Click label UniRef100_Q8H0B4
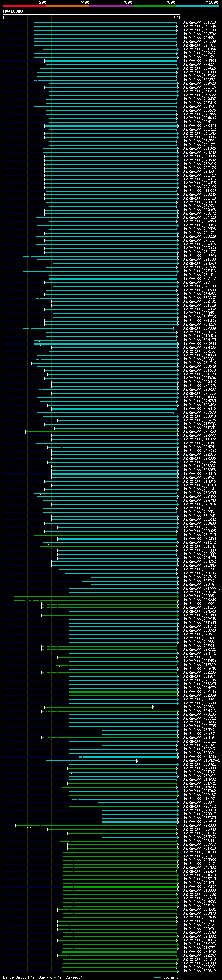222x980 pixels. point(199,106)
